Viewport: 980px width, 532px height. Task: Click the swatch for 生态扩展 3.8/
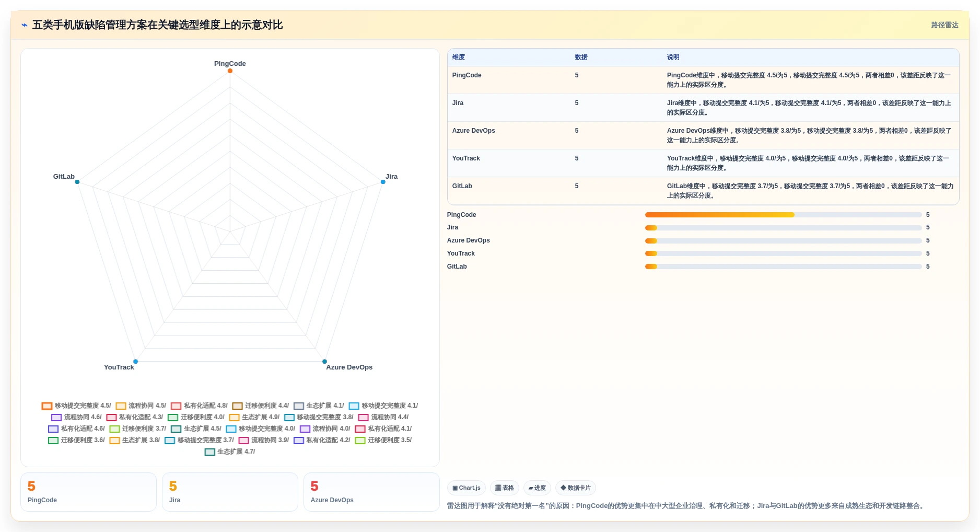pos(115,441)
